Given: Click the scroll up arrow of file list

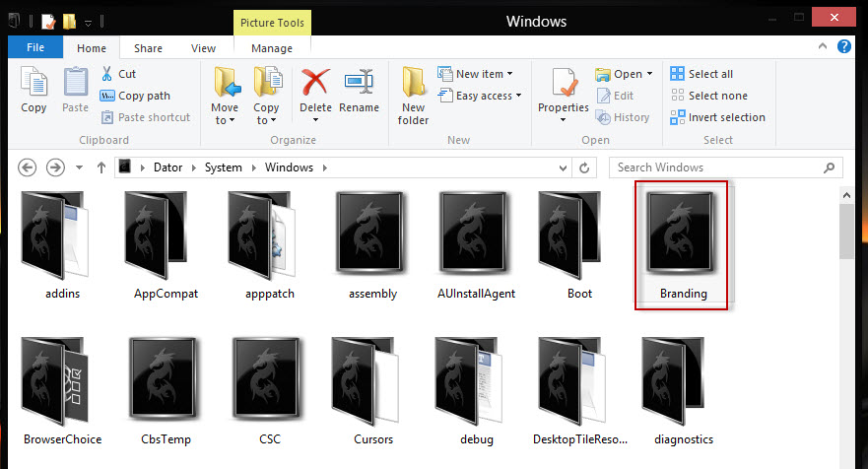Looking at the screenshot, I should tap(846, 195).
